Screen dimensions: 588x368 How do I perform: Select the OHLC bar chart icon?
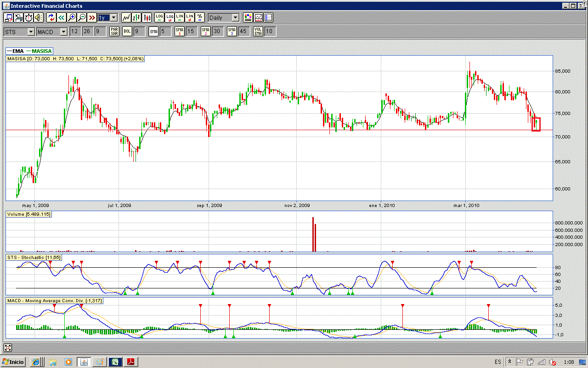click(136, 17)
